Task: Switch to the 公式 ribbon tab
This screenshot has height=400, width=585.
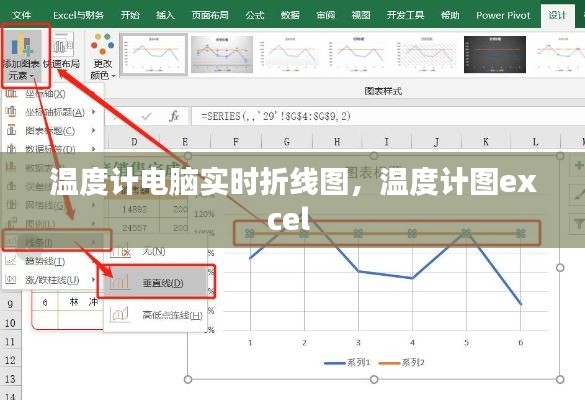Action: pos(255,15)
